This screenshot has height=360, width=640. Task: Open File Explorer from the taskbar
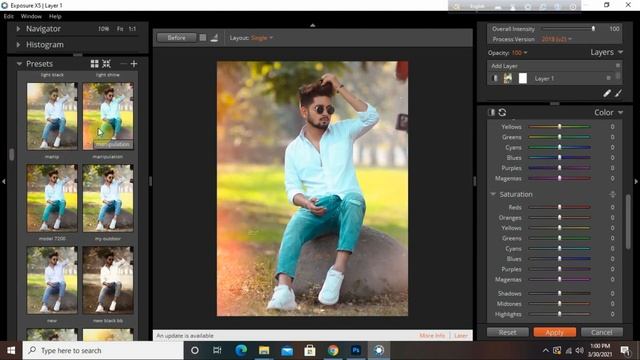click(264, 350)
